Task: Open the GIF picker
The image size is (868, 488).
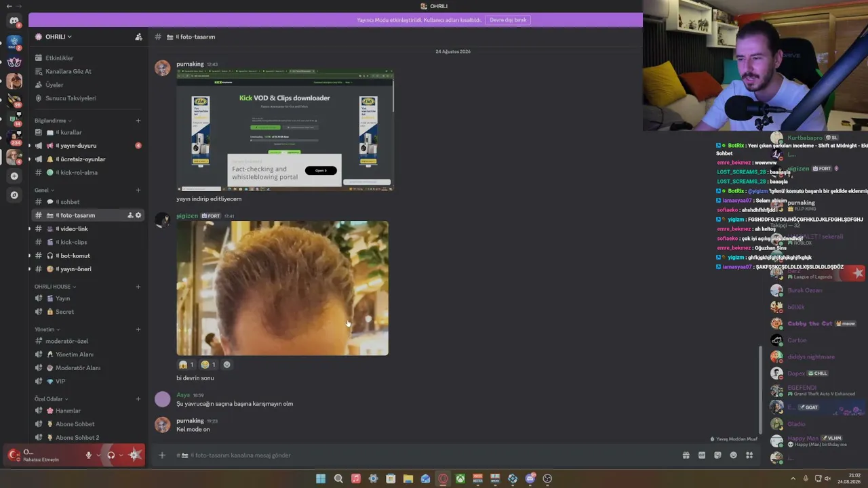Action: pos(702,455)
